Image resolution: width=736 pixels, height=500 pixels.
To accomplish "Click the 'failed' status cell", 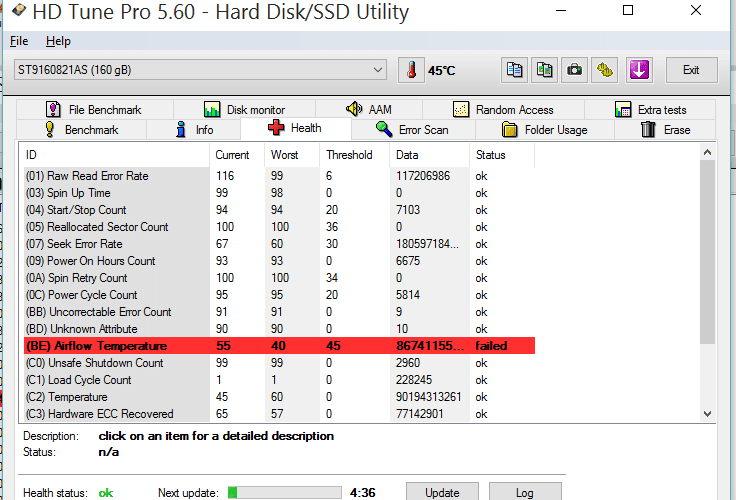I will (x=491, y=346).
